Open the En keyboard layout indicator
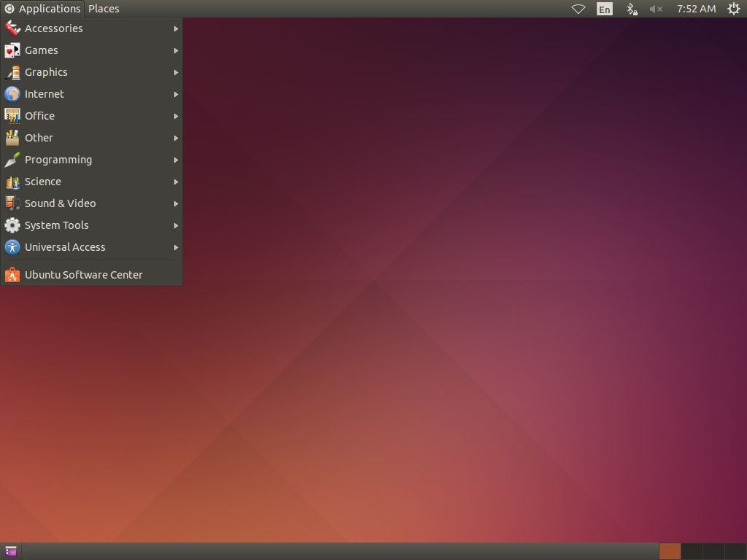Viewport: 747px width, 560px height. coord(605,9)
